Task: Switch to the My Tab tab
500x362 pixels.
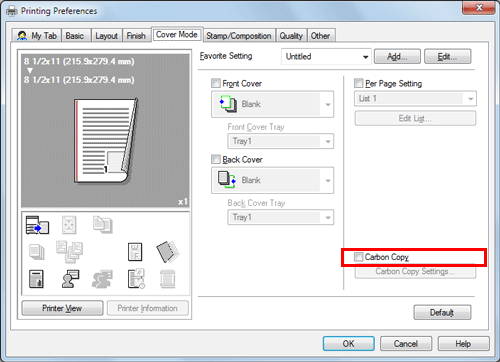Action: pos(37,36)
